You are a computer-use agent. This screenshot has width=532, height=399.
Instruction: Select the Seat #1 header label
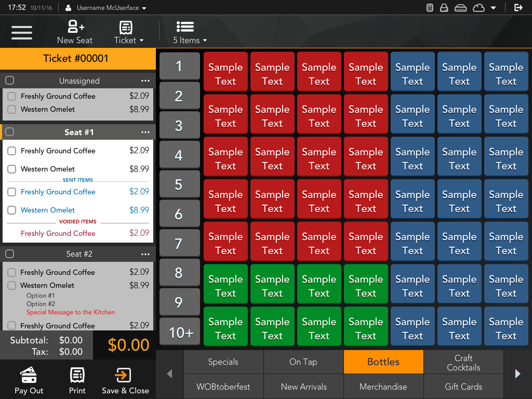79,132
